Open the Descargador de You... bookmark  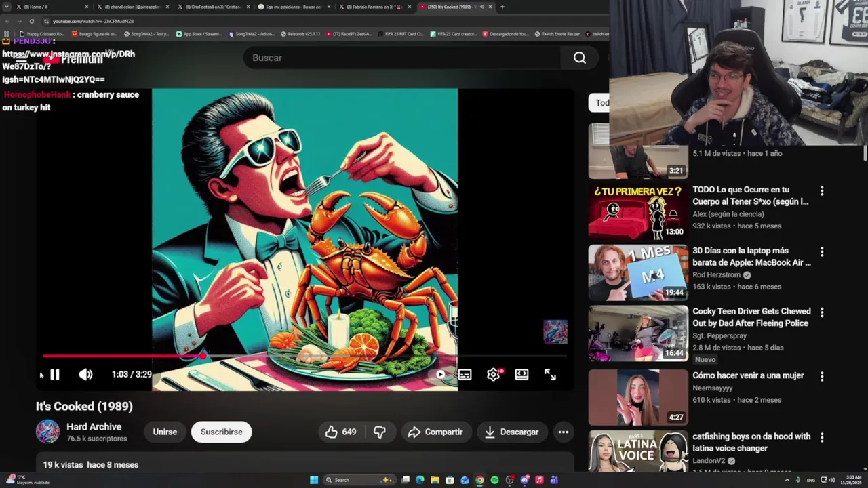(506, 33)
